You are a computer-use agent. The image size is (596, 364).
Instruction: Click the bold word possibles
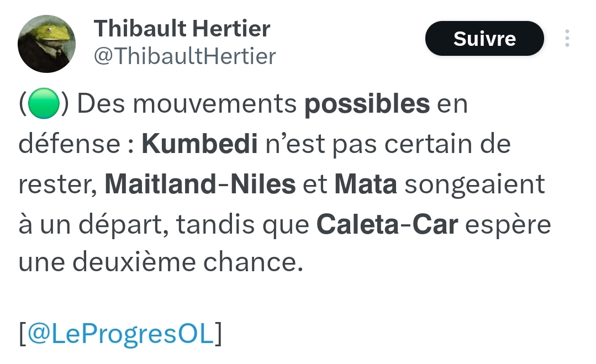point(367,103)
